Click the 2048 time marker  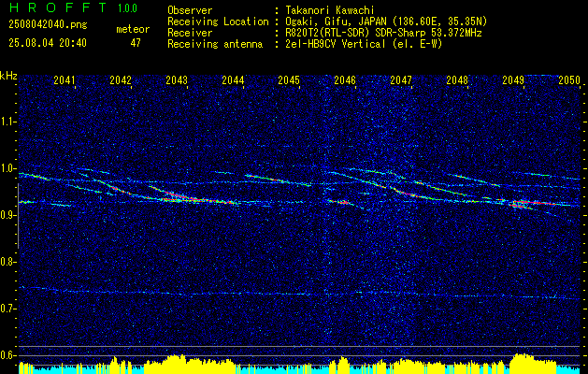pos(457,80)
